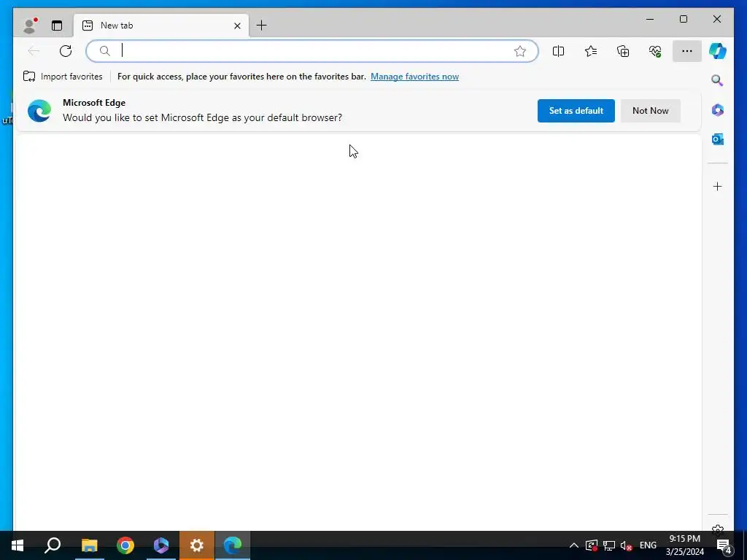This screenshot has height=560, width=747.
Task: Open Split screen icon
Action: pyautogui.click(x=558, y=51)
